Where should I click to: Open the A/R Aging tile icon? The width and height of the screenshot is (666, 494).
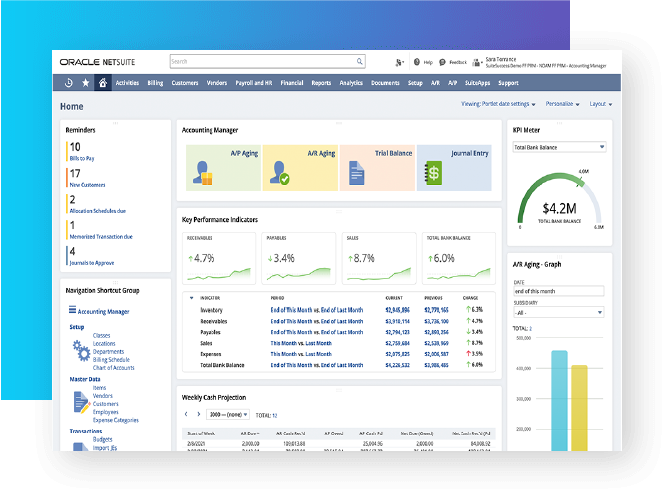coord(282,172)
